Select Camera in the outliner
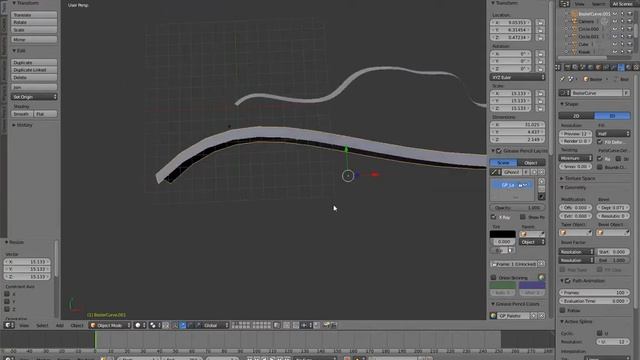Viewport: 640px width, 360px height. 586,21
